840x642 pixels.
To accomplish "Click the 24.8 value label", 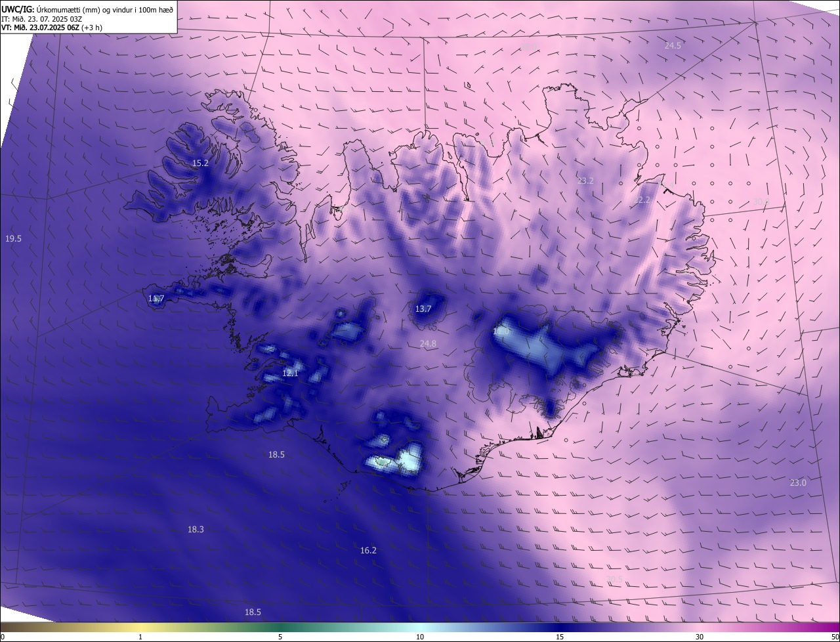I will pyautogui.click(x=428, y=344).
